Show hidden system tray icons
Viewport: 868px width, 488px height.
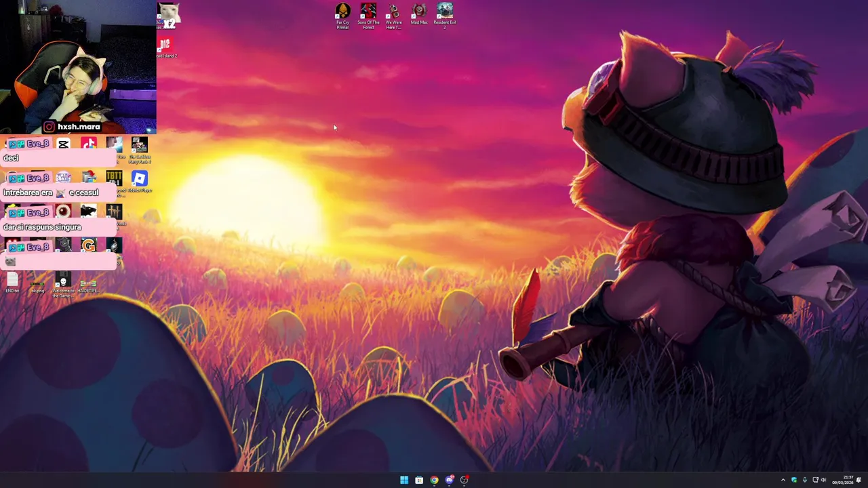783,480
